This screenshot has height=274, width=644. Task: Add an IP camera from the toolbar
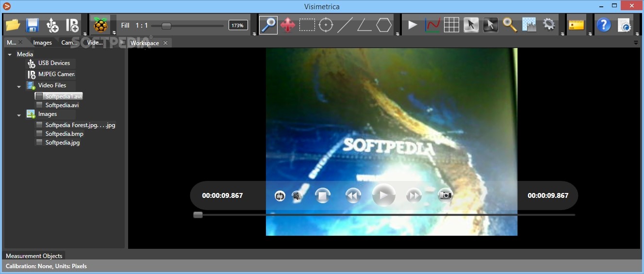(72, 25)
